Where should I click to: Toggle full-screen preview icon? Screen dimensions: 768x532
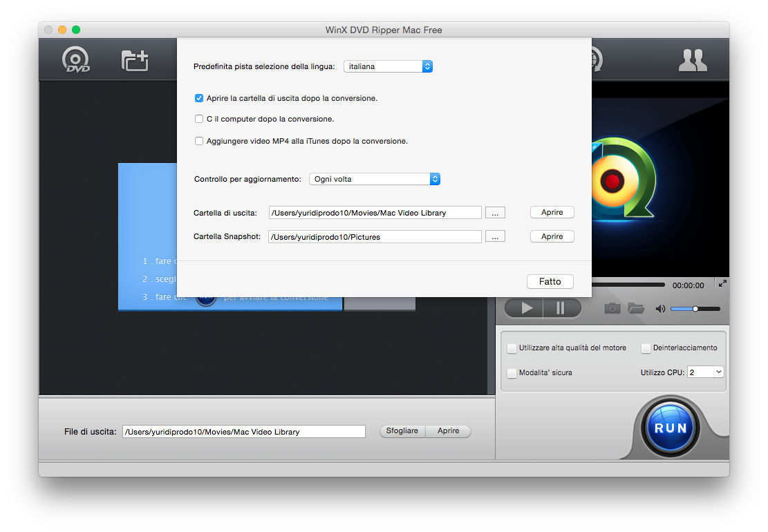(722, 283)
